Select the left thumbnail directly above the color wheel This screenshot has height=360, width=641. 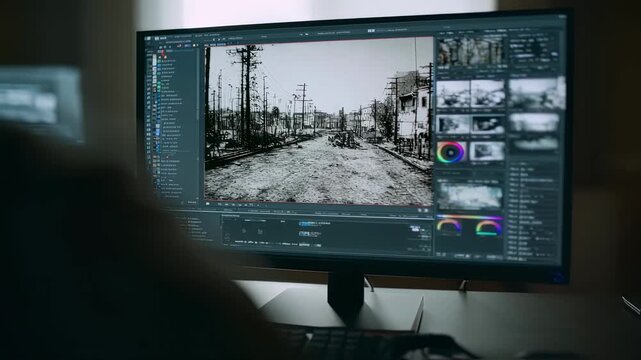click(x=454, y=125)
